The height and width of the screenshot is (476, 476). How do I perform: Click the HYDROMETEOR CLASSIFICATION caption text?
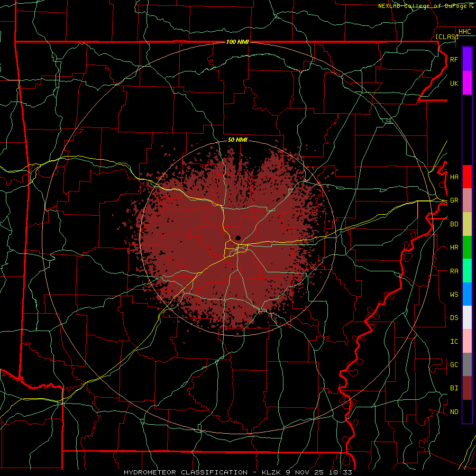click(x=186, y=472)
